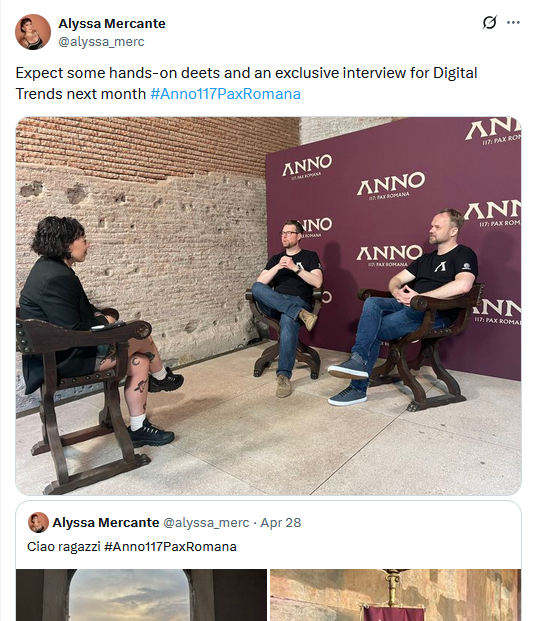Screen dimensions: 536x621
Task: Open the "Ciao ragazzi" quoted tweet text
Action: pyautogui.click(x=132, y=547)
